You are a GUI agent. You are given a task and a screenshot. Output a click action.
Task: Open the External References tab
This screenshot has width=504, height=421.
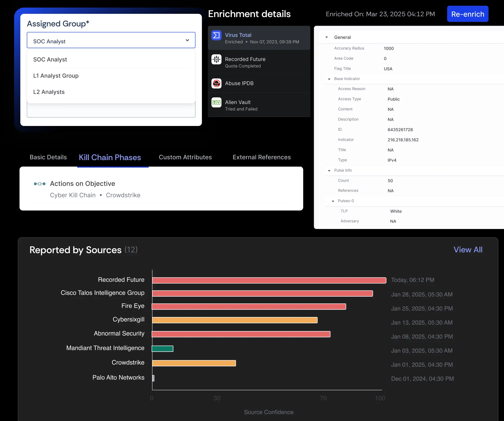261,157
